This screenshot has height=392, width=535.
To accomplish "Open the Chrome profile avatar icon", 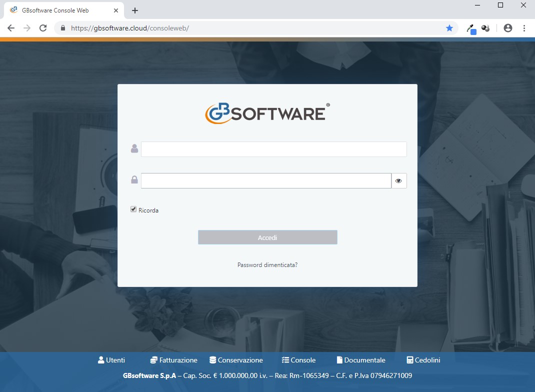I will (x=507, y=28).
